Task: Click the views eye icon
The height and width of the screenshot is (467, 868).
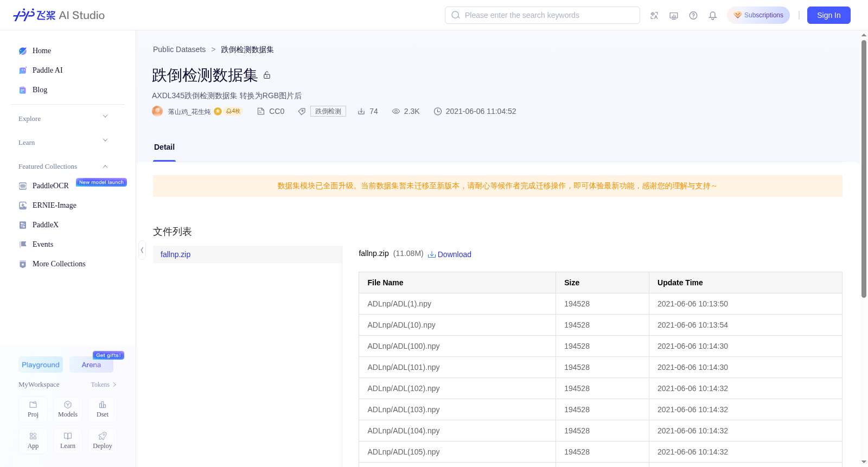Action: coord(396,111)
